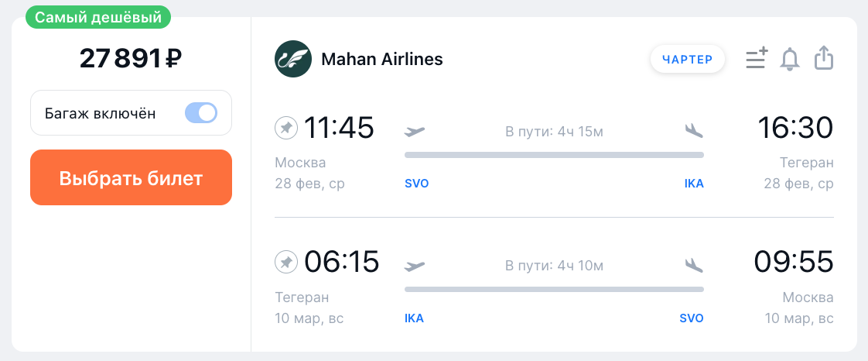Click the "Самый дешёвый" green label
This screenshot has width=868, height=361.
pyautogui.click(x=98, y=17)
